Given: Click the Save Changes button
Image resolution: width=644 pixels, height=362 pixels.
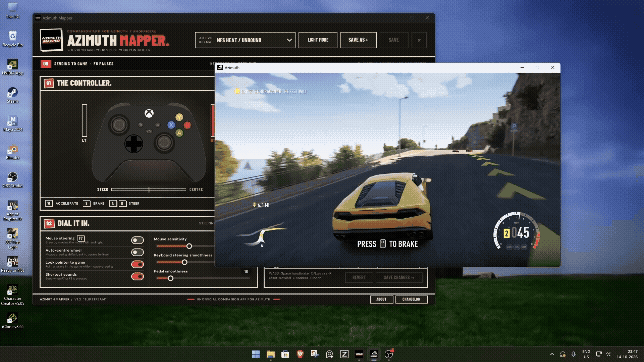Looking at the screenshot, I should point(398,277).
